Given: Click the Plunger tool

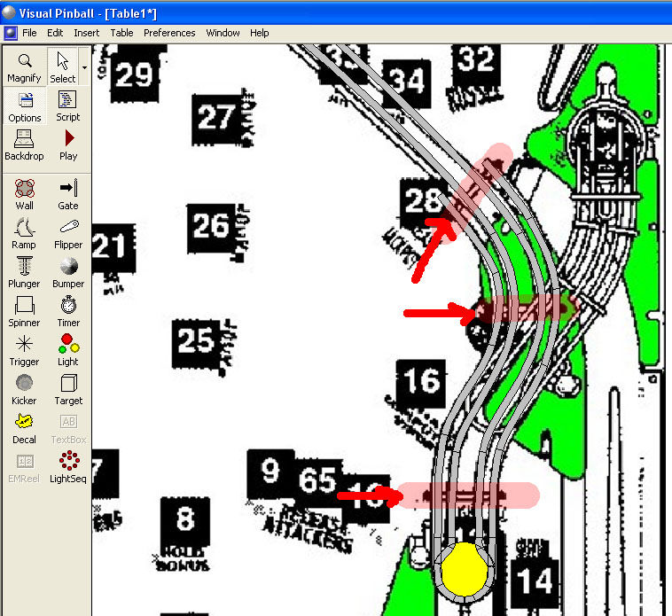Looking at the screenshot, I should (24, 271).
